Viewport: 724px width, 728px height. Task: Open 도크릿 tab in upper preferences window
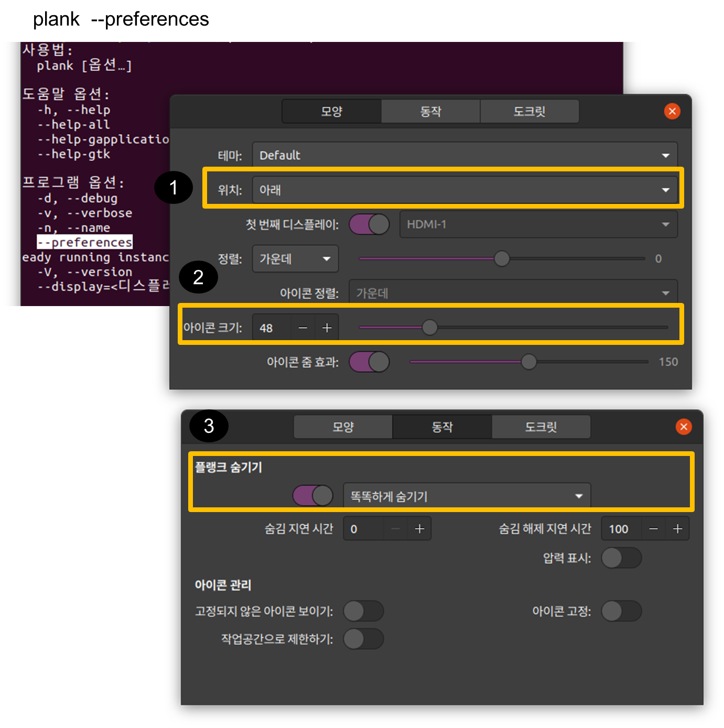point(530,111)
